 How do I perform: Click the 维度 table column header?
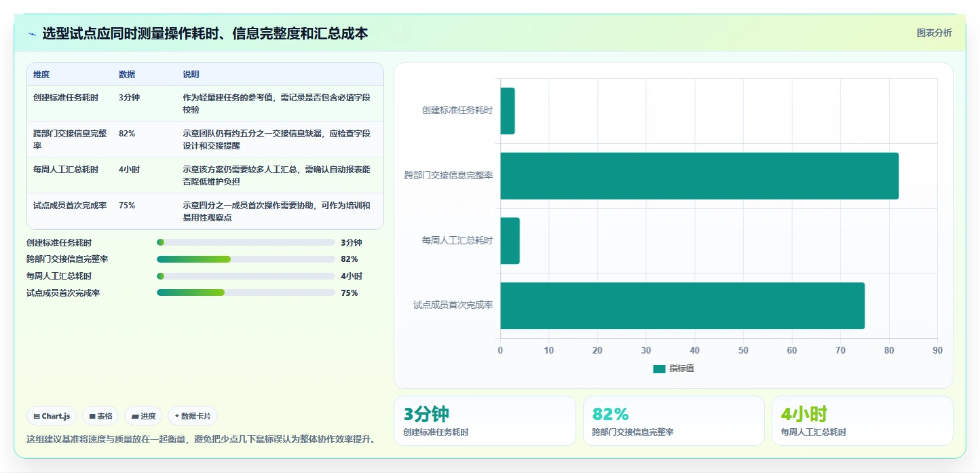tap(41, 75)
